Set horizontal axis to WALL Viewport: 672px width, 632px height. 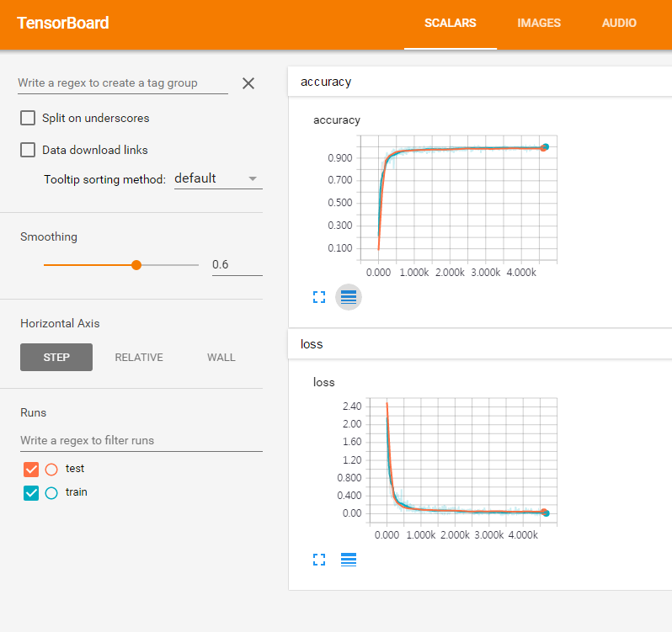pos(221,357)
